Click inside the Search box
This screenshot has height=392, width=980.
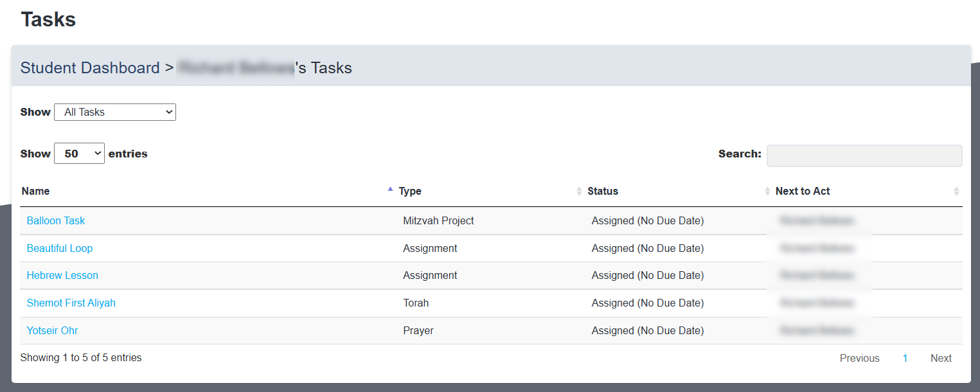point(864,156)
